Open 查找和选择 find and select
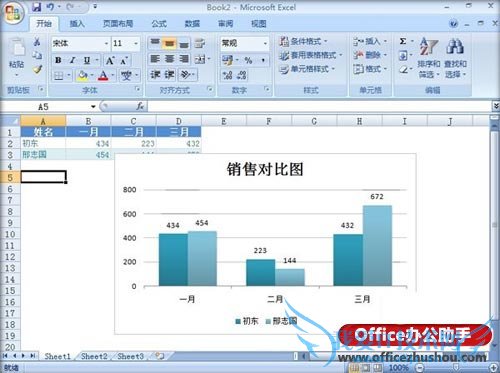500x373 pixels. (x=456, y=58)
